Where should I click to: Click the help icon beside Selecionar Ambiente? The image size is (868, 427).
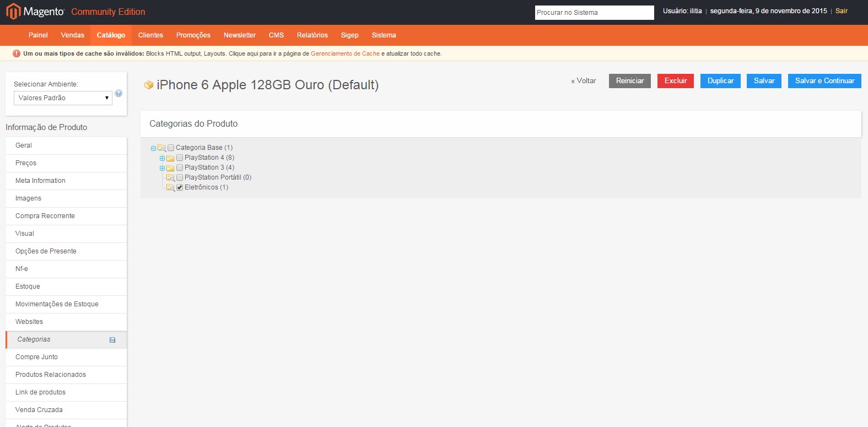pos(118,93)
